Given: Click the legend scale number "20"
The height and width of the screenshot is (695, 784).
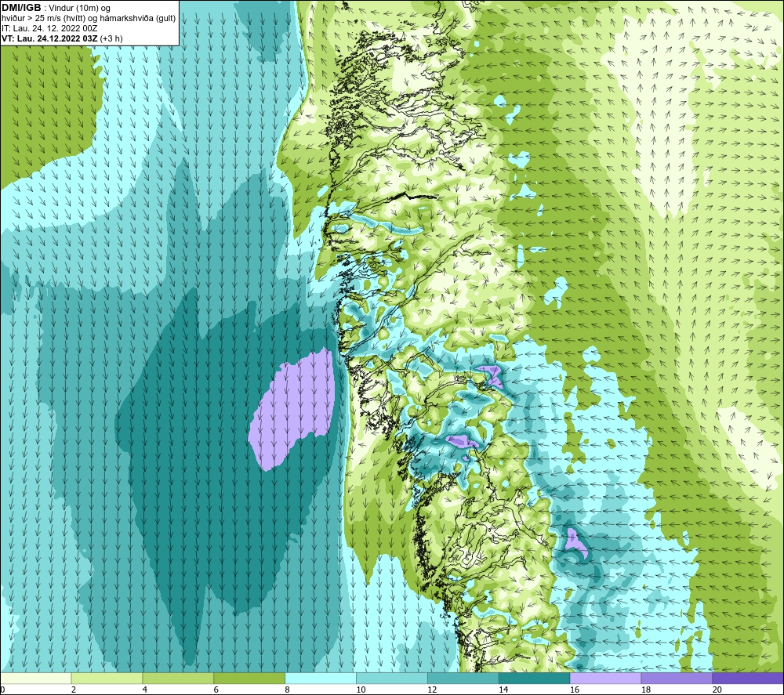Looking at the screenshot, I should pyautogui.click(x=717, y=690).
